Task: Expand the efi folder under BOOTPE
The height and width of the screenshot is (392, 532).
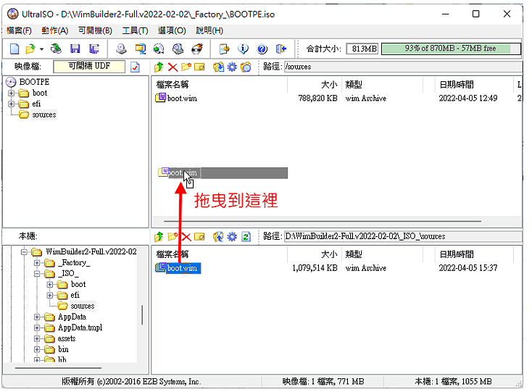Action: click(x=11, y=104)
